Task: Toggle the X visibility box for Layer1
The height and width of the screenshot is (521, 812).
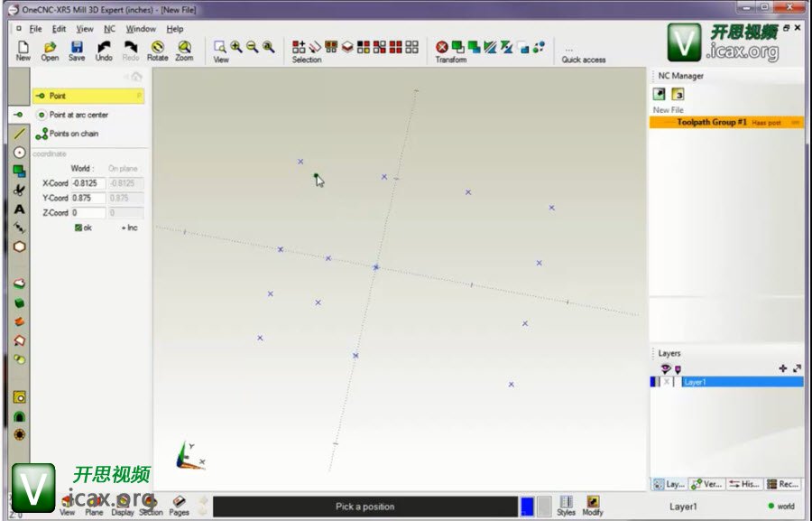Action: tap(667, 382)
